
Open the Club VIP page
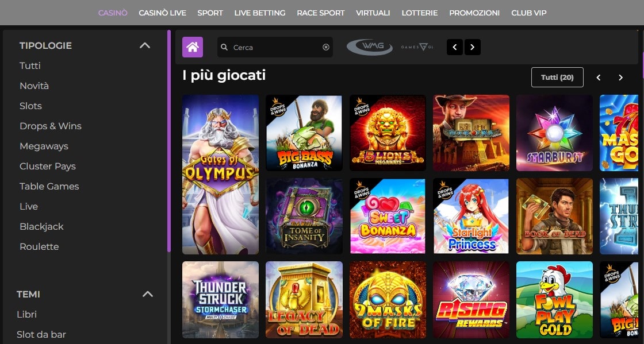click(x=528, y=13)
